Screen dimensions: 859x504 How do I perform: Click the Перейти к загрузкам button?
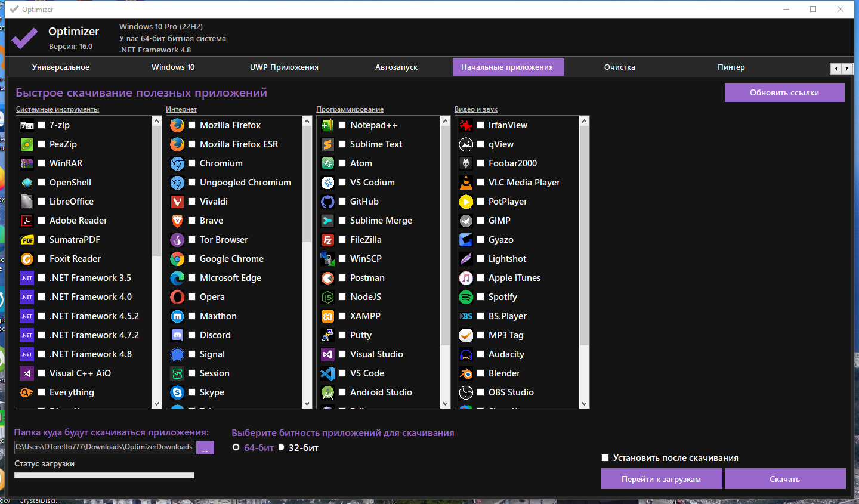pos(662,479)
